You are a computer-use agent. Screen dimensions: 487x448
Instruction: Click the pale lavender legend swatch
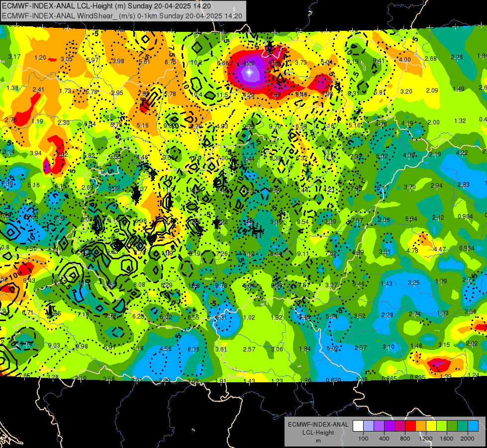369,426
